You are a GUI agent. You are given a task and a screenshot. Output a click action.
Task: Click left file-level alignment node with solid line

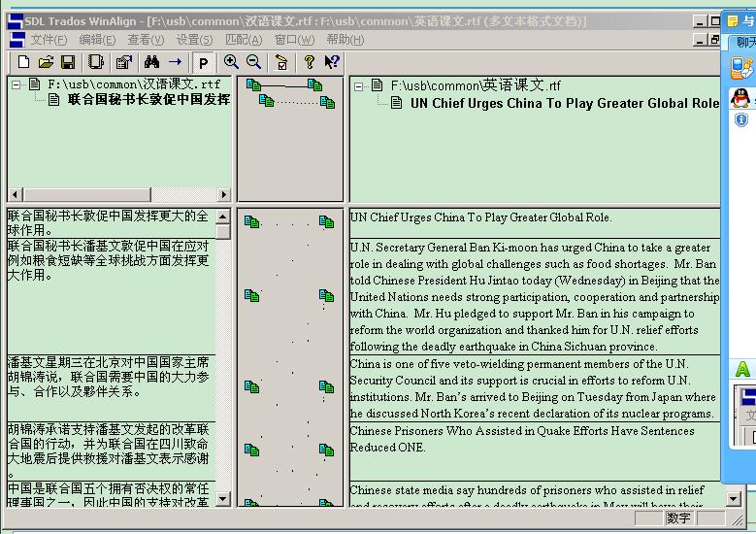coord(253,84)
